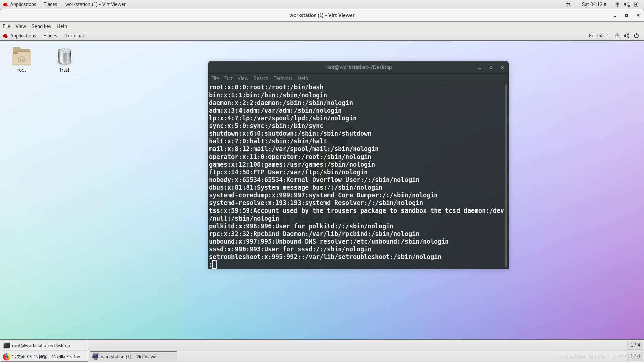This screenshot has height=362, width=644.
Task: Click the Places menu in top panel
Action: coord(50,4)
